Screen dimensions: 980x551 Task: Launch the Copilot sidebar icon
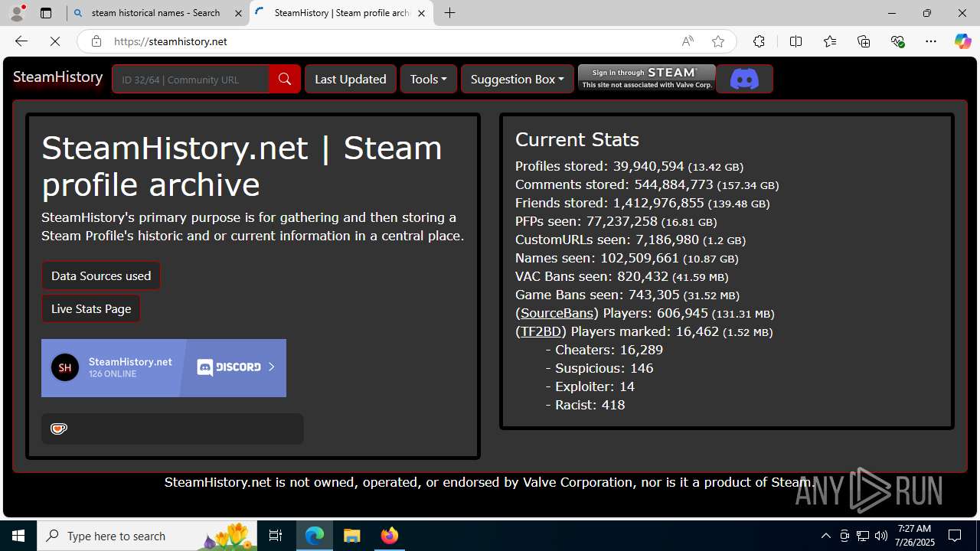coord(962,41)
